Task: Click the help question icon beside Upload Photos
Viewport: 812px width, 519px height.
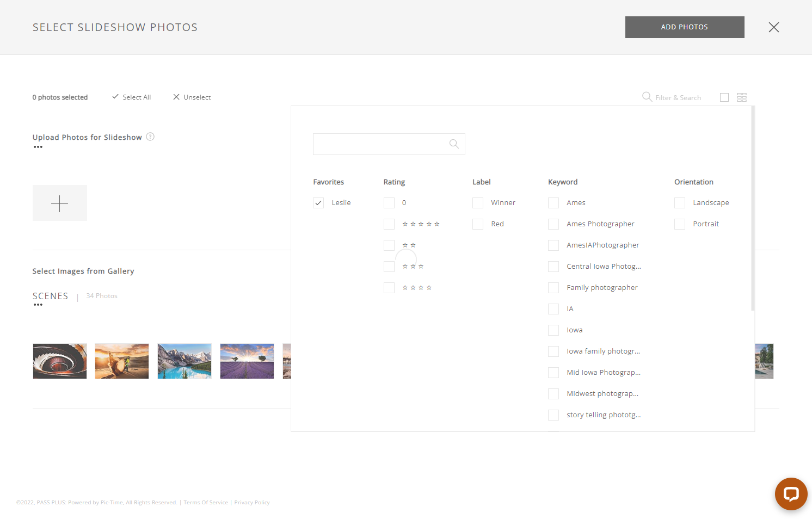Action: [150, 137]
